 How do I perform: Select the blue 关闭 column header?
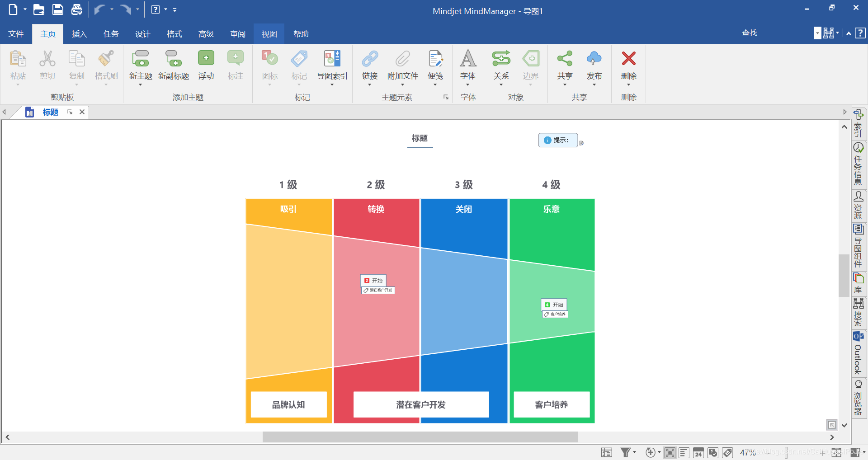(464, 209)
